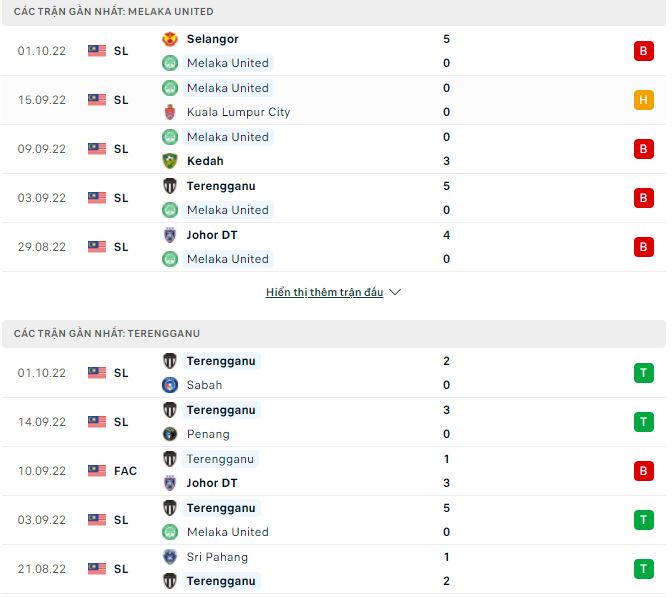Click the yellow H draw badge
672x598 pixels.
[x=644, y=100]
